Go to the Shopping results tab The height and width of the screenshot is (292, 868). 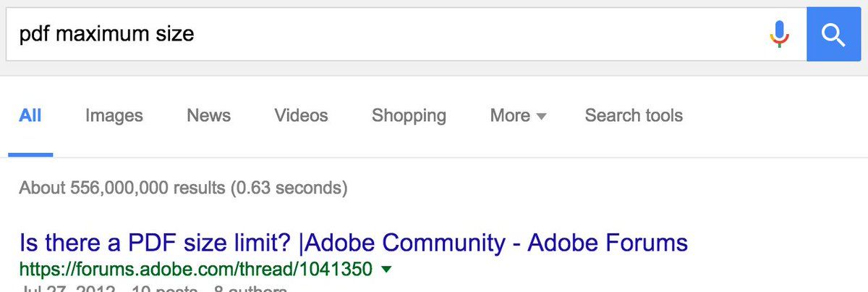(x=409, y=115)
